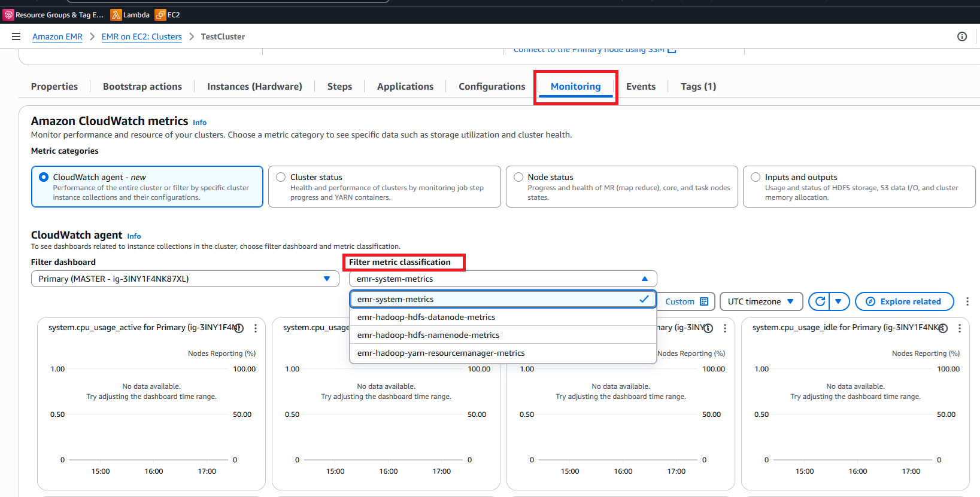Click the EC2 service shortcut icon

click(160, 15)
